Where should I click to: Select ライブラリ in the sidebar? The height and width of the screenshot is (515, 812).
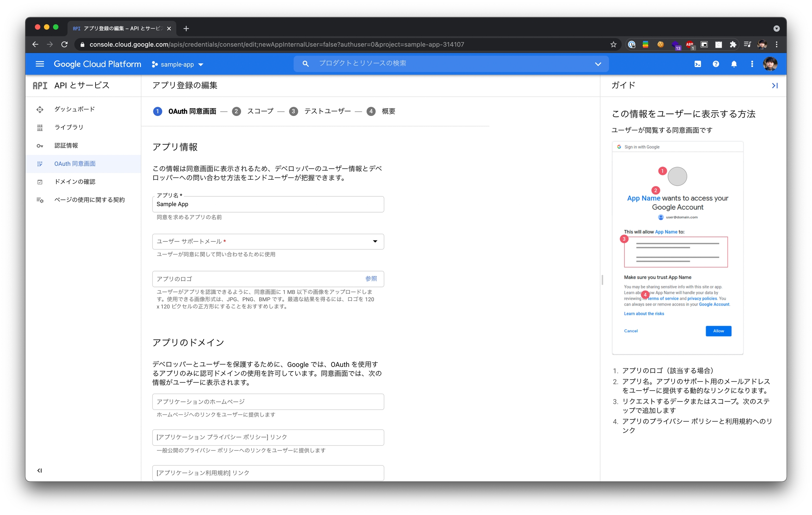69,127
